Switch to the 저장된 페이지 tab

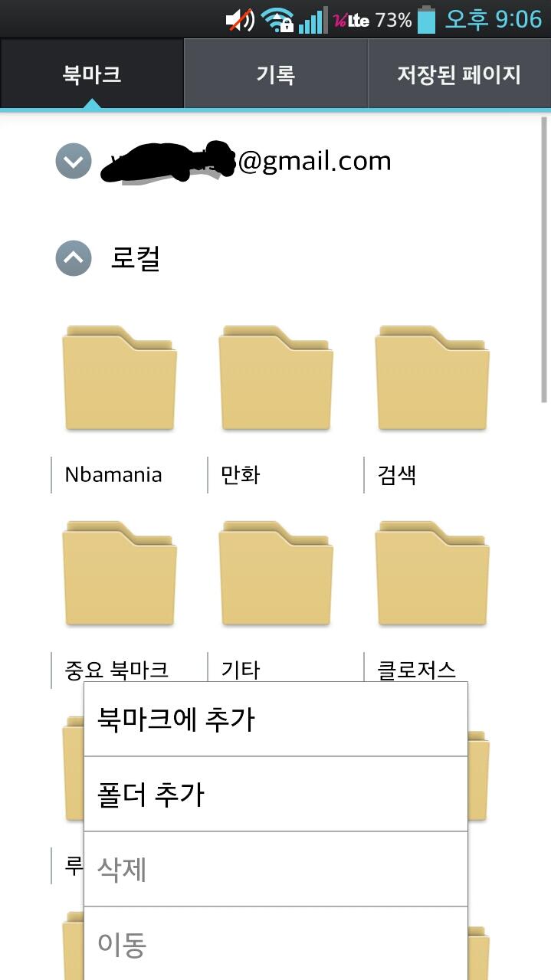coord(458,74)
